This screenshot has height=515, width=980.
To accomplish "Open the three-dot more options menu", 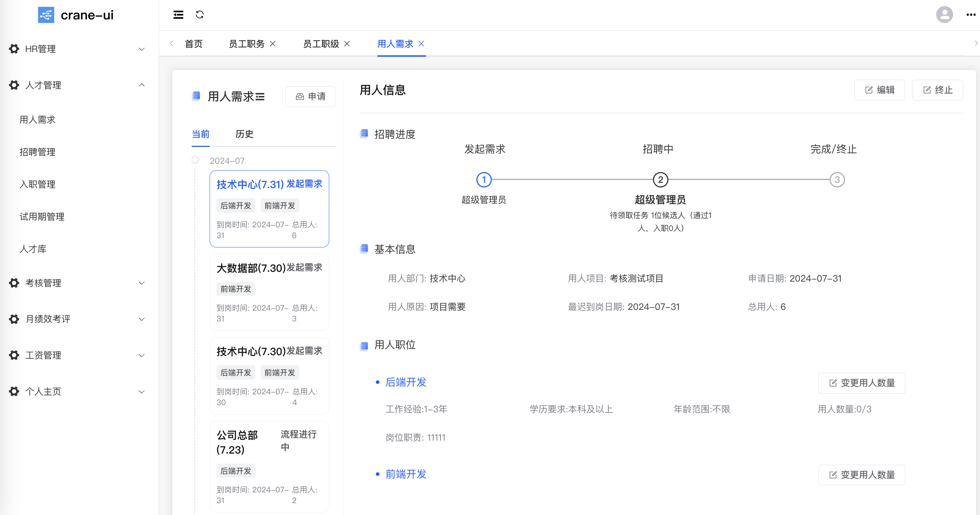I will click(971, 15).
